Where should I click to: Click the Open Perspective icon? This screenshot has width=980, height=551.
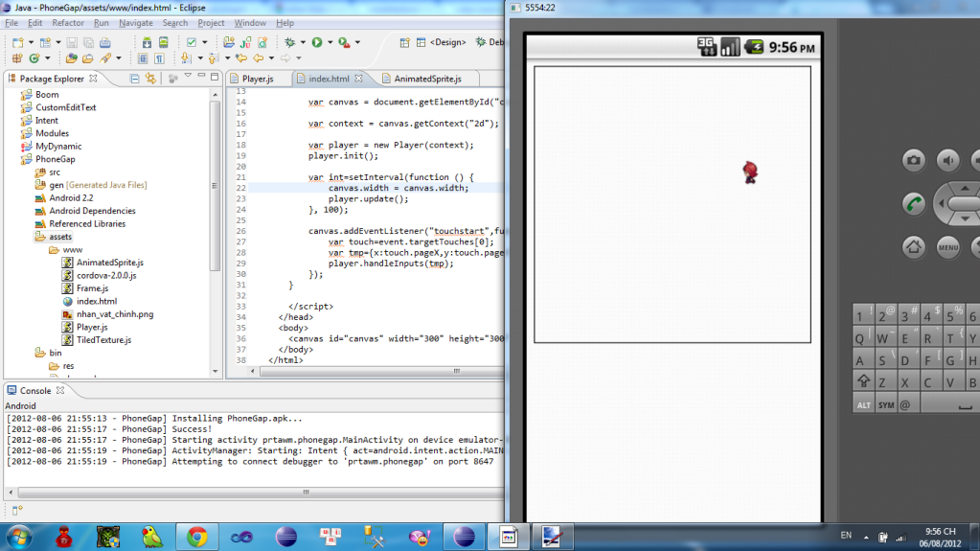pyautogui.click(x=404, y=42)
